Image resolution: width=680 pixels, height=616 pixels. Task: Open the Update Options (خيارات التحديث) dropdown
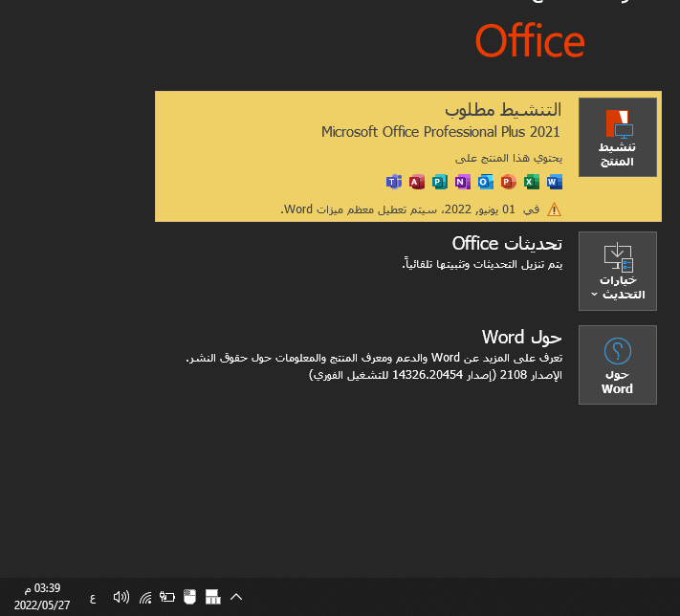point(617,271)
